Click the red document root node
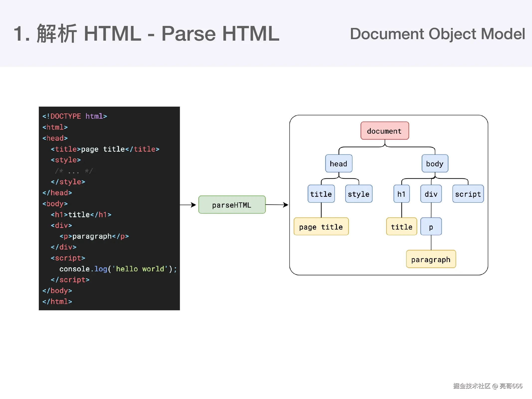 click(384, 131)
